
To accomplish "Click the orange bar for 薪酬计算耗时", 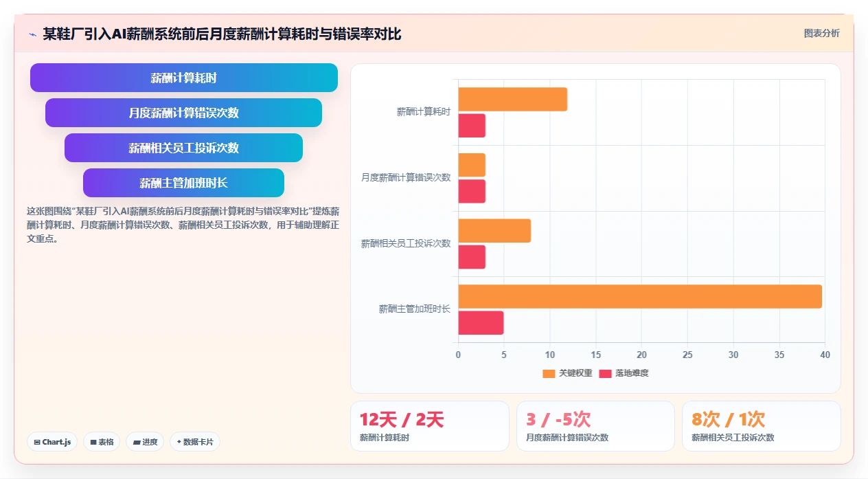I will coord(513,99).
